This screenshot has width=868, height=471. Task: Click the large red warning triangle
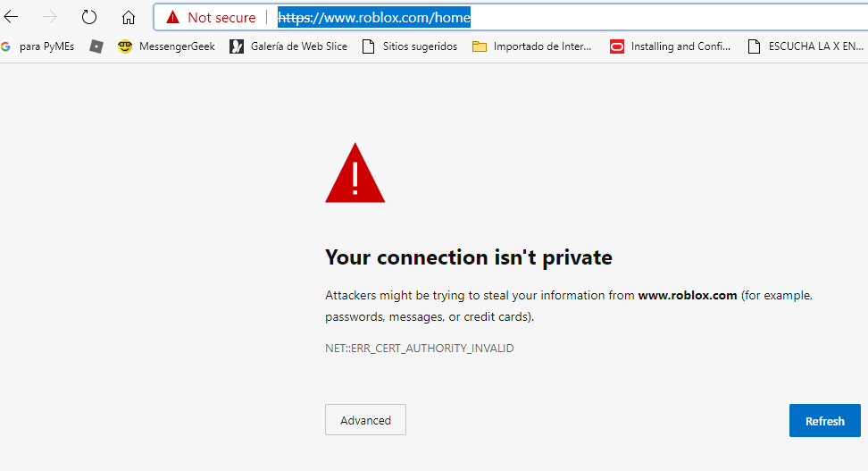355,173
